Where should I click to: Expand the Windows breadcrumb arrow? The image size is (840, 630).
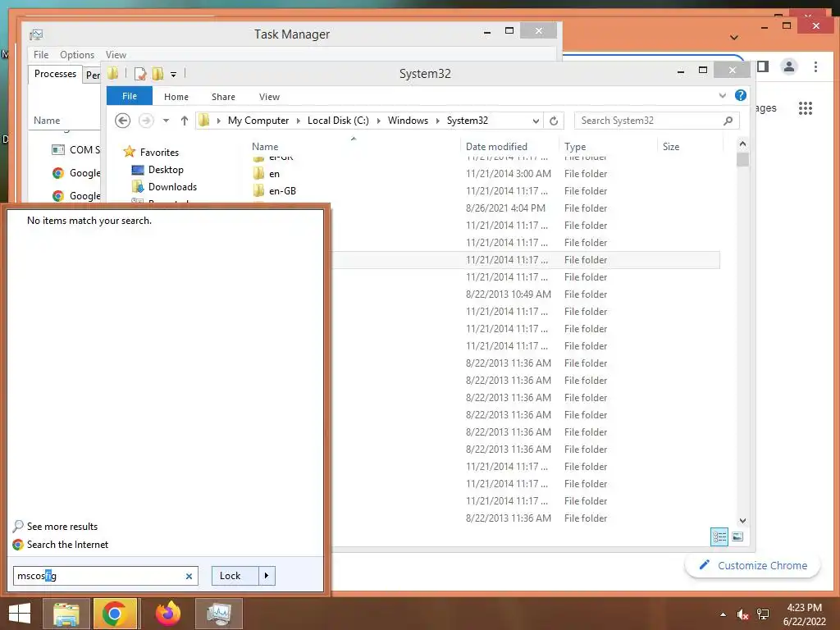(x=438, y=121)
